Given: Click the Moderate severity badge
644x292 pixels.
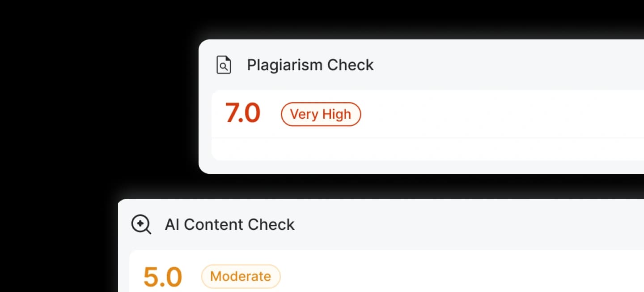Looking at the screenshot, I should [x=241, y=276].
